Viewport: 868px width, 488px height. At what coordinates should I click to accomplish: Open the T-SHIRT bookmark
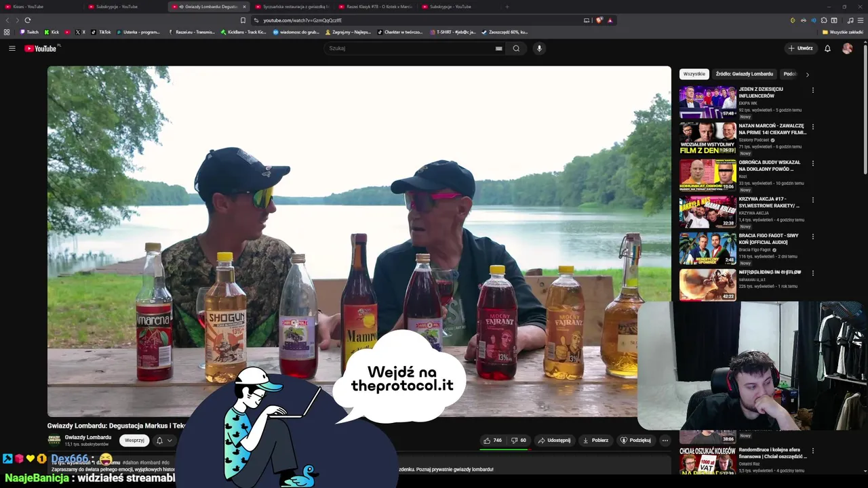(452, 32)
